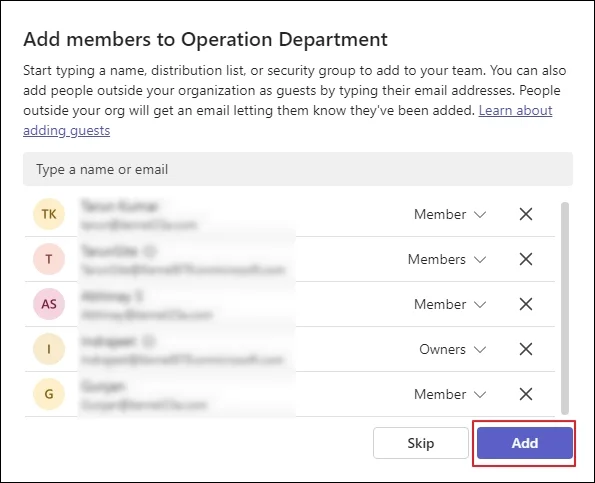Open the Member role dropdown for TK
This screenshot has width=595, height=483.
450,214
